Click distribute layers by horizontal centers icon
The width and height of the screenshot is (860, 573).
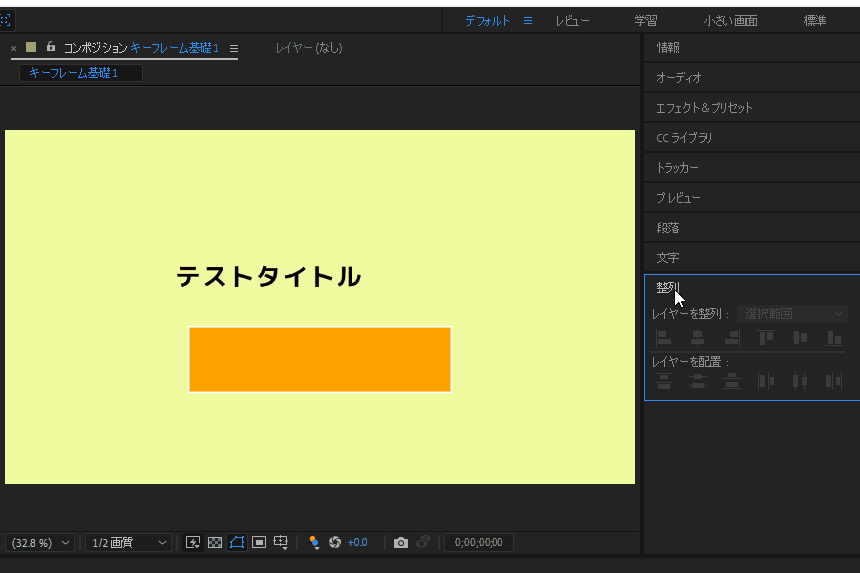coord(800,381)
